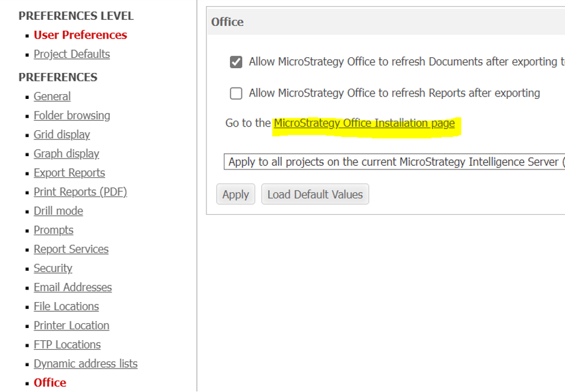Switch to Project Defaults level
Screen dimensions: 565x392
pyautogui.click(x=72, y=54)
